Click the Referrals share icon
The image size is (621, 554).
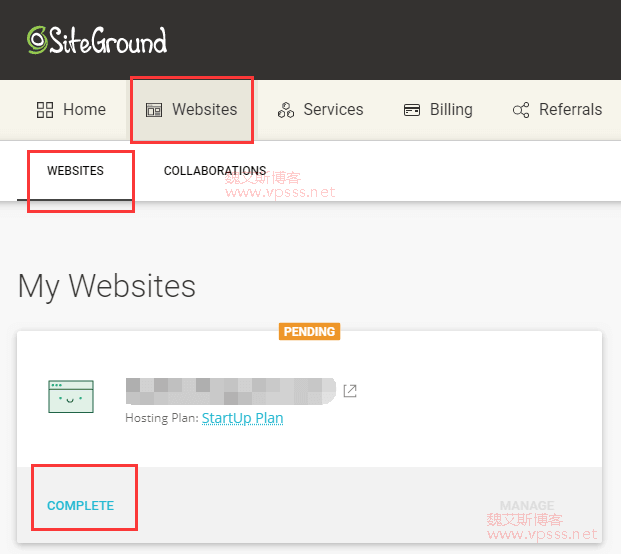click(x=521, y=110)
